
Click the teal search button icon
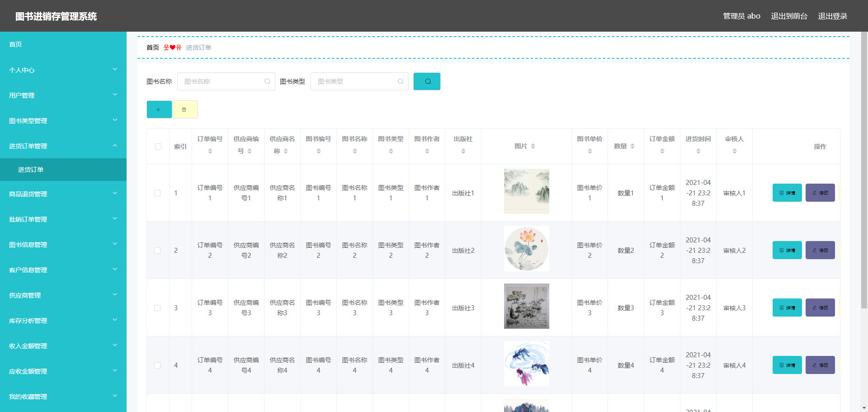click(x=427, y=81)
